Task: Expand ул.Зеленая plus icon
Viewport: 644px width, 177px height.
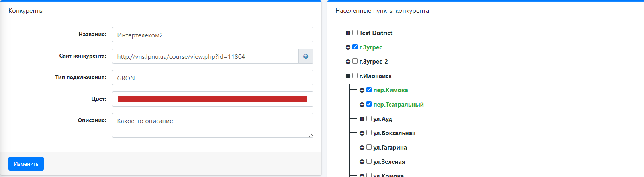Action: click(x=362, y=162)
